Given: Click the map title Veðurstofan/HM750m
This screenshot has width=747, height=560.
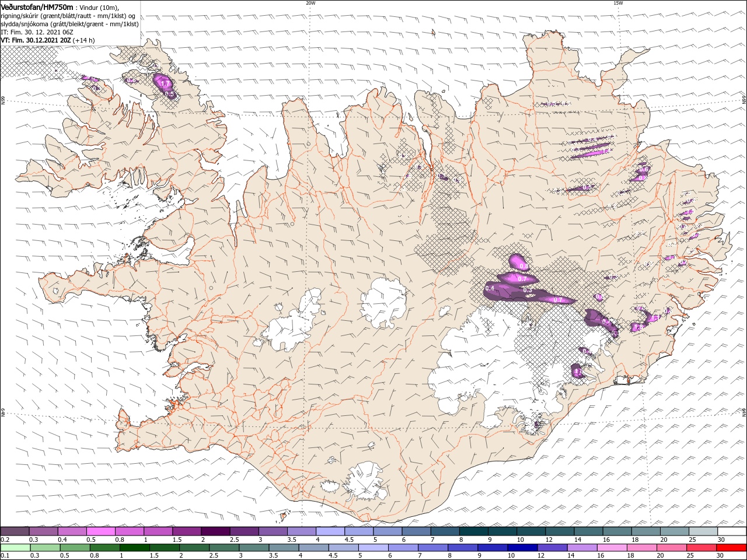Looking at the screenshot, I should 37,6.
